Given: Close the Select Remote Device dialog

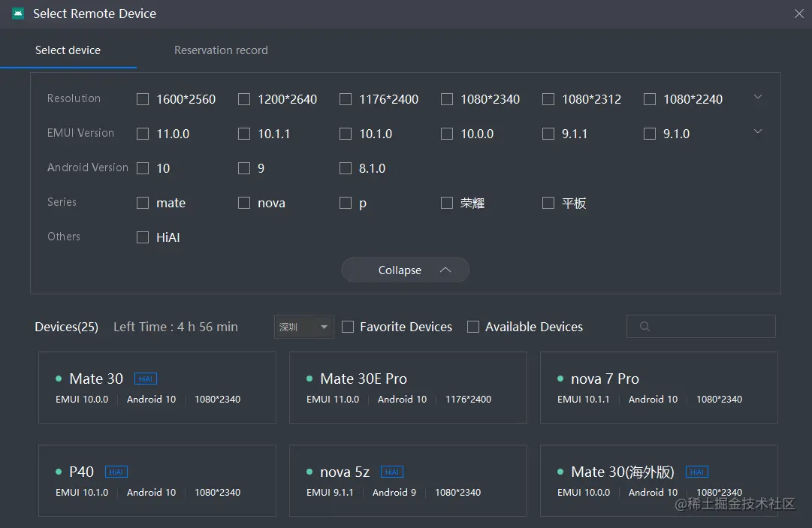Looking at the screenshot, I should click(x=799, y=14).
